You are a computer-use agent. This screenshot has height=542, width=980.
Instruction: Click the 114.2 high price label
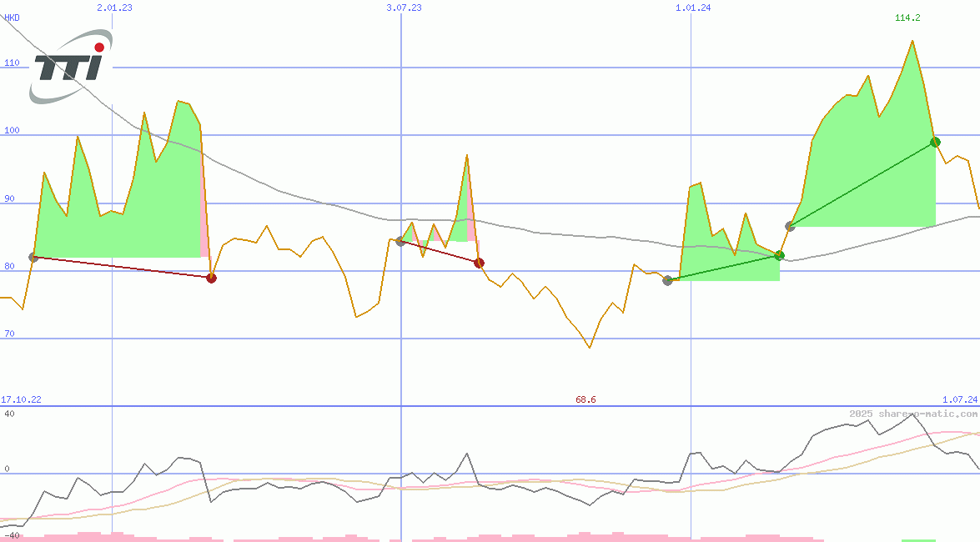coord(907,18)
